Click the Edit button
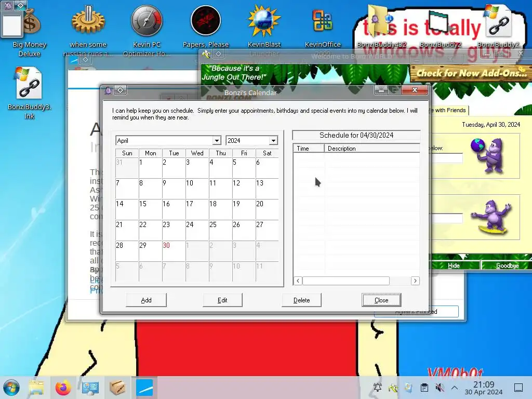The image size is (532, 399). [222, 300]
